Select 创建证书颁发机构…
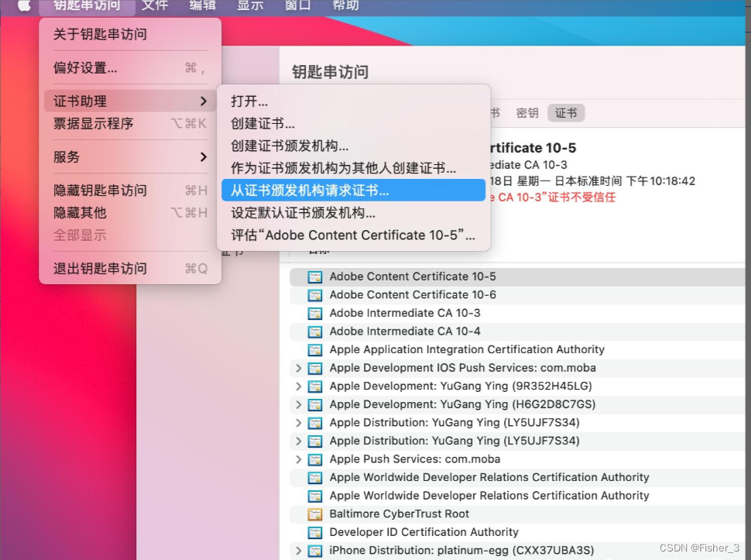This screenshot has height=560, width=751. [354, 146]
